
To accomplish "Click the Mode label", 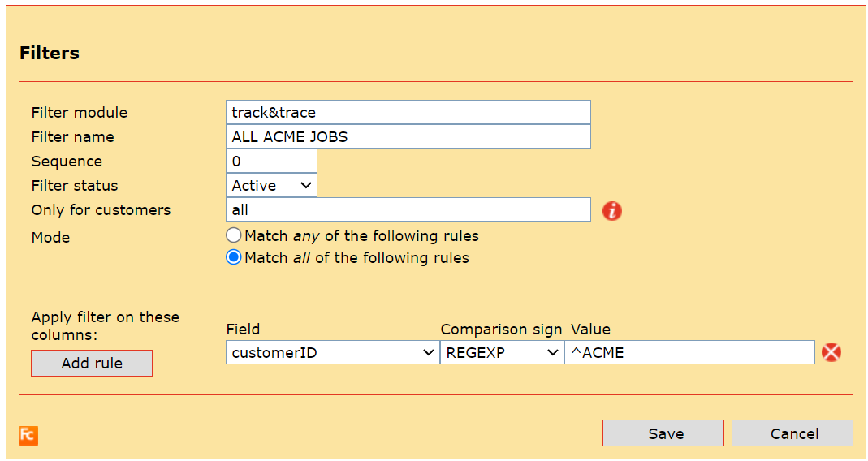I will pyautogui.click(x=50, y=238).
